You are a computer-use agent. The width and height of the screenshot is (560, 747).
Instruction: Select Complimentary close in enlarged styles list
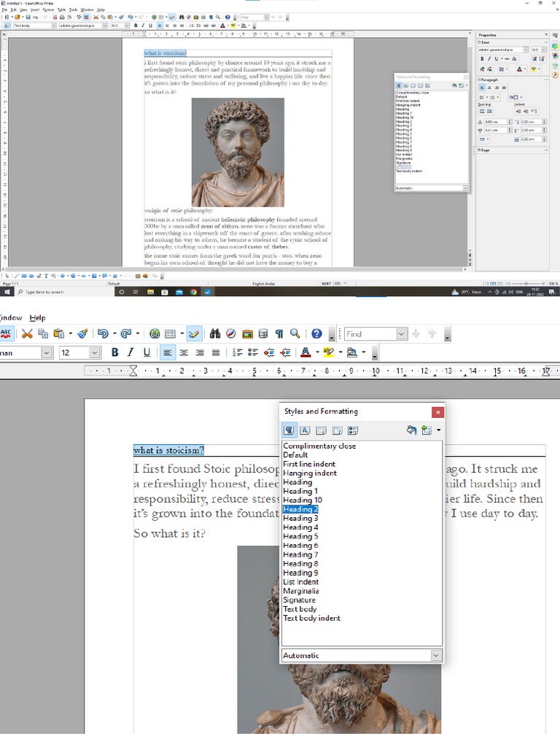319,446
